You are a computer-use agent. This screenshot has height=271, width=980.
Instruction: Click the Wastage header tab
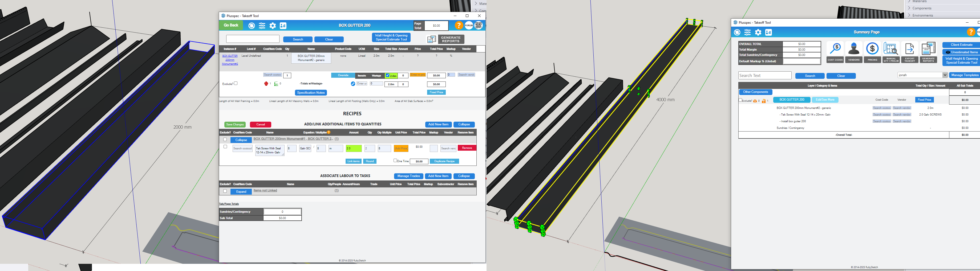tap(377, 75)
